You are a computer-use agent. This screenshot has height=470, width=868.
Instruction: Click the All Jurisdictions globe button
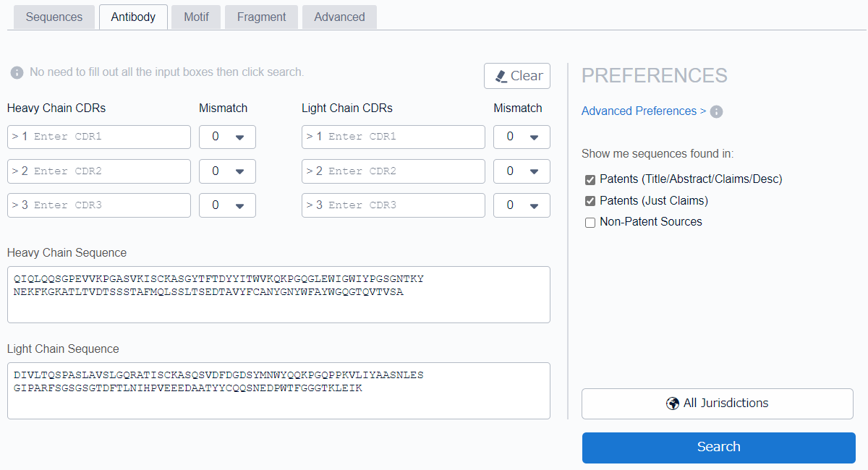click(718, 403)
